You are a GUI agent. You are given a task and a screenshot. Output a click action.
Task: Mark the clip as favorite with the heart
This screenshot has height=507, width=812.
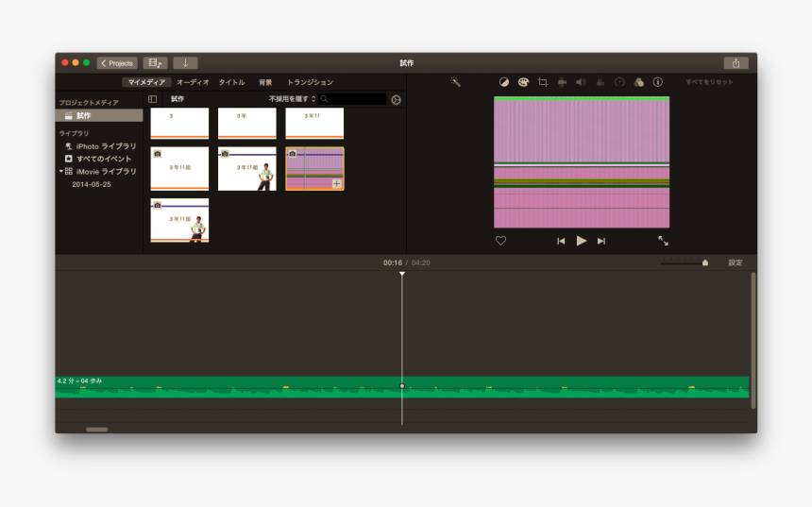pos(500,241)
